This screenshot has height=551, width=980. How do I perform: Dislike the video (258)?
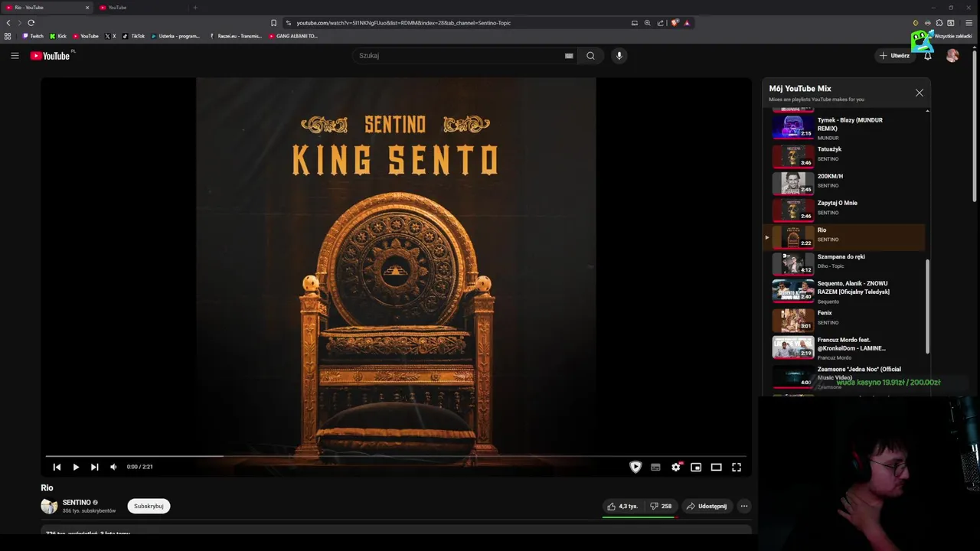661,506
